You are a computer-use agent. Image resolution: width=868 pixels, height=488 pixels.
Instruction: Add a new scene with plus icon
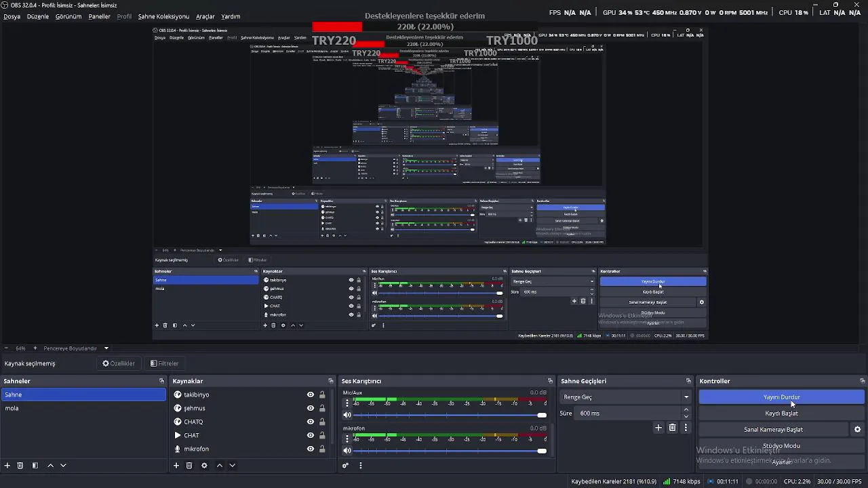click(7, 466)
